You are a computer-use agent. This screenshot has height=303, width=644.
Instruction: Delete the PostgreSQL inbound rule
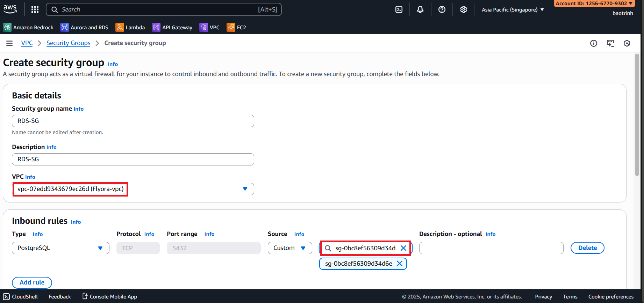(x=587, y=248)
